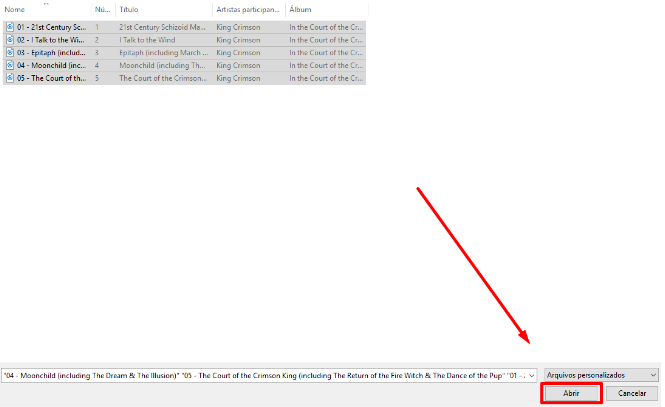665x407 pixels.
Task: Click inside the file name text field
Action: point(260,375)
